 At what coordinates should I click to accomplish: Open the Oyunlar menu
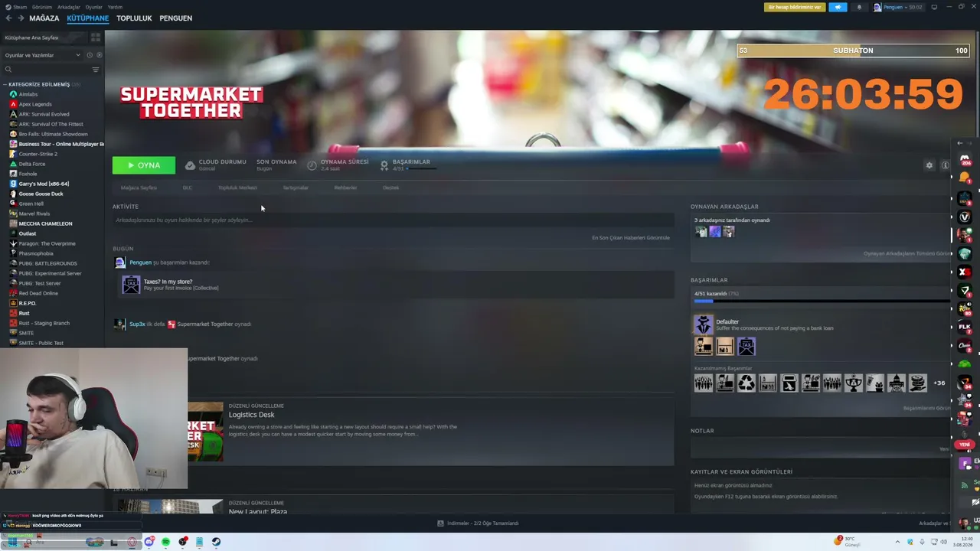pos(93,7)
